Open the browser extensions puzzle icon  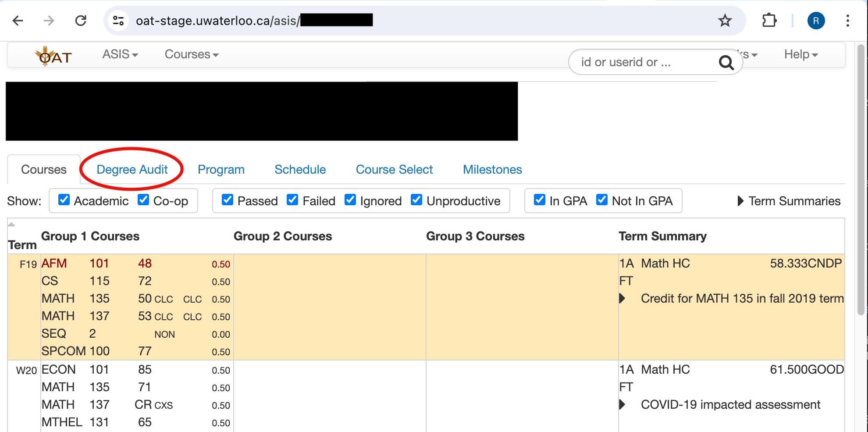(x=769, y=20)
